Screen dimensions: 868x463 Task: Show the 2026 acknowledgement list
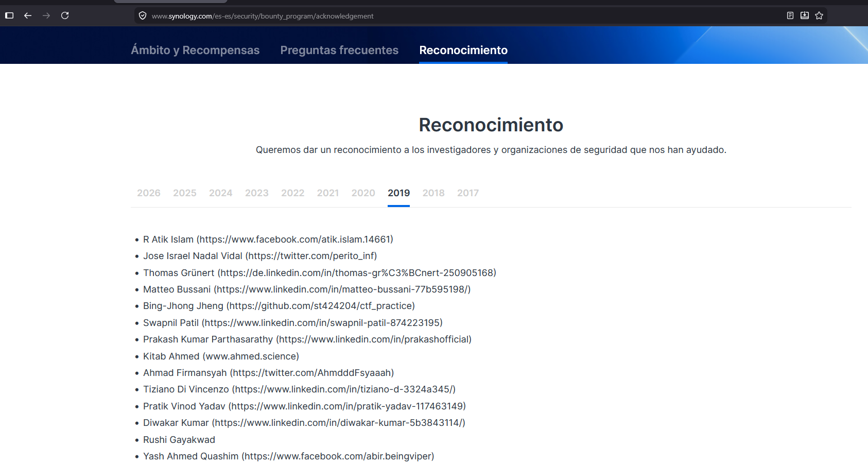click(x=149, y=193)
